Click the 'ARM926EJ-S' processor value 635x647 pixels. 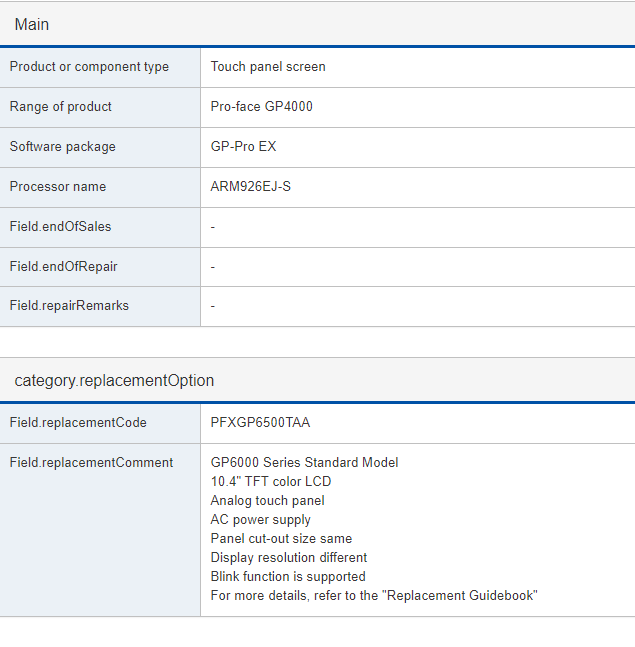click(250, 187)
